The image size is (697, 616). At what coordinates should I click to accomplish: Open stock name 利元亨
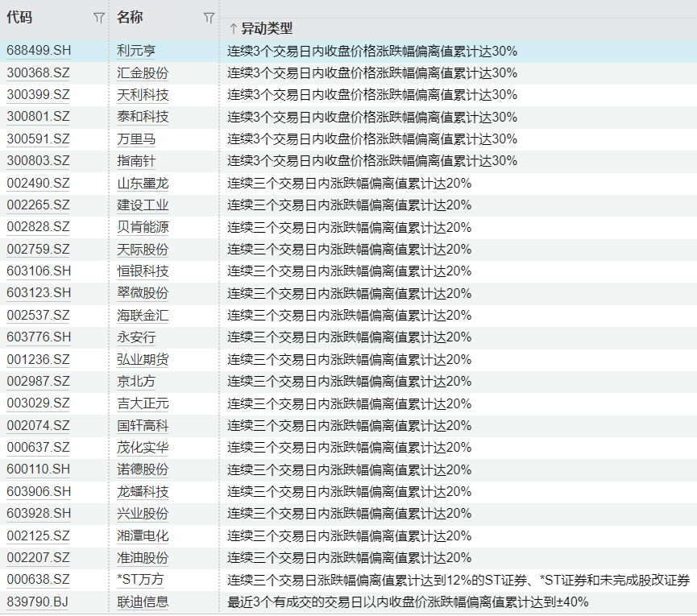(136, 51)
